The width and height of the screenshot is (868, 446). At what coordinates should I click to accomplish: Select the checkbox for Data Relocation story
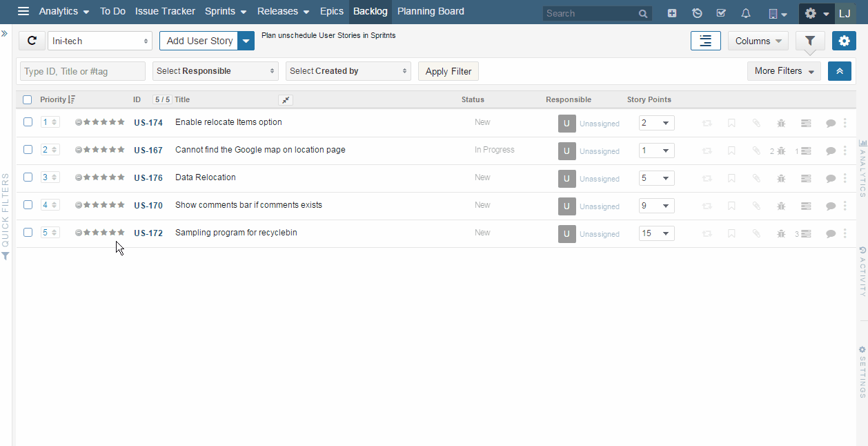click(x=28, y=177)
